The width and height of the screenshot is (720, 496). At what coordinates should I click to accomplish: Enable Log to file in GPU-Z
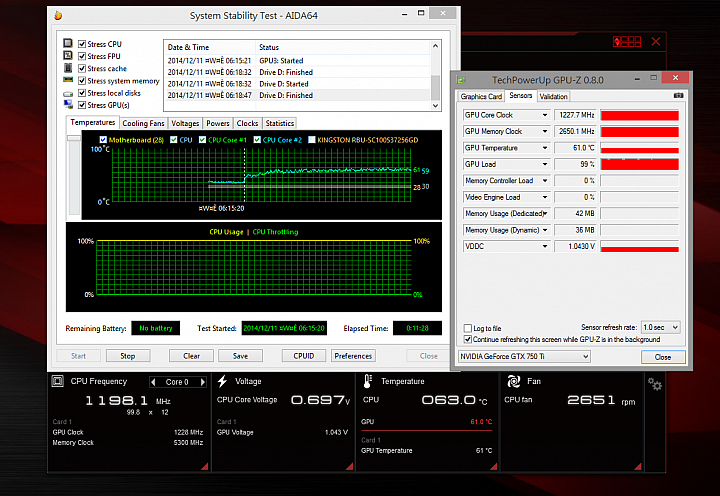(468, 328)
